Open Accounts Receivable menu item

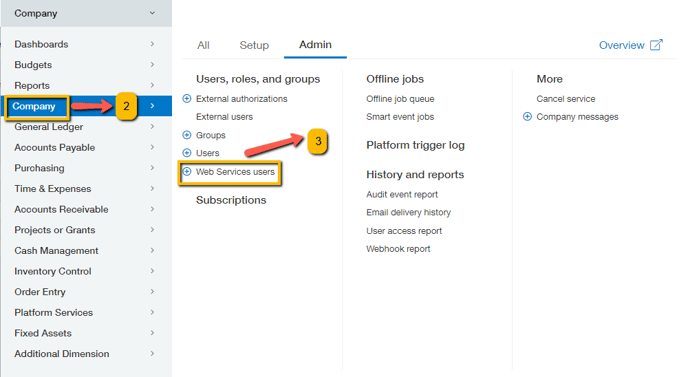[61, 209]
